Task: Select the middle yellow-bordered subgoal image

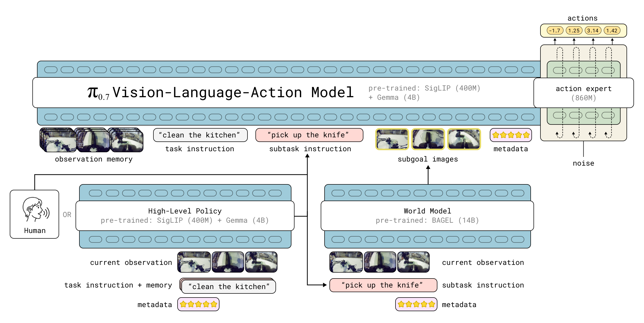Action: click(x=428, y=139)
